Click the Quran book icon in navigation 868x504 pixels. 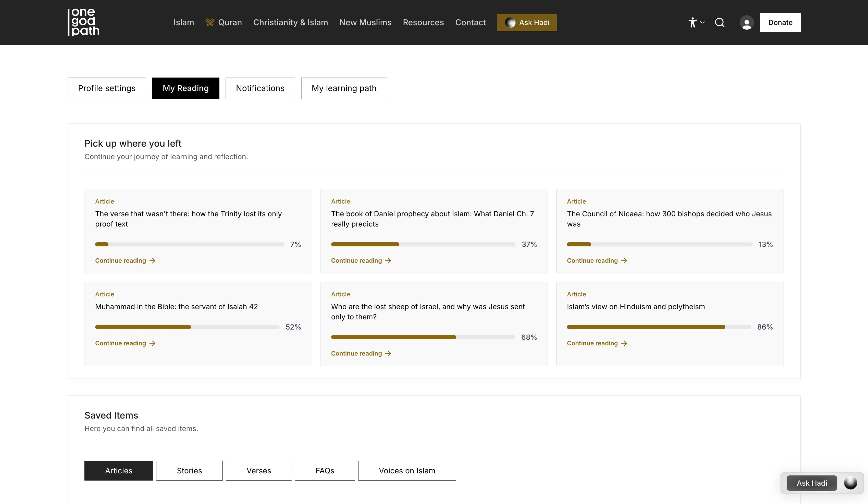pos(210,22)
